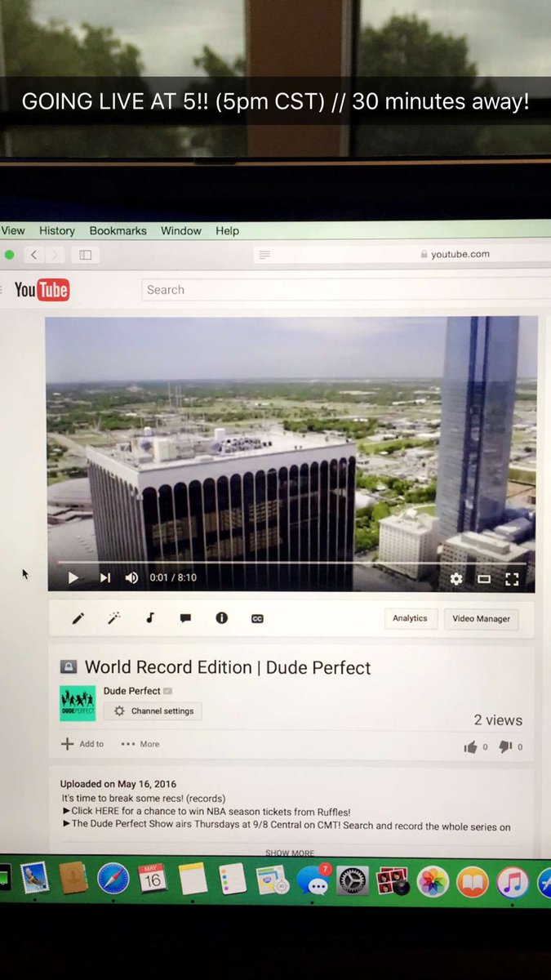551x980 pixels.
Task: Open the music note audio icon
Action: 149,618
